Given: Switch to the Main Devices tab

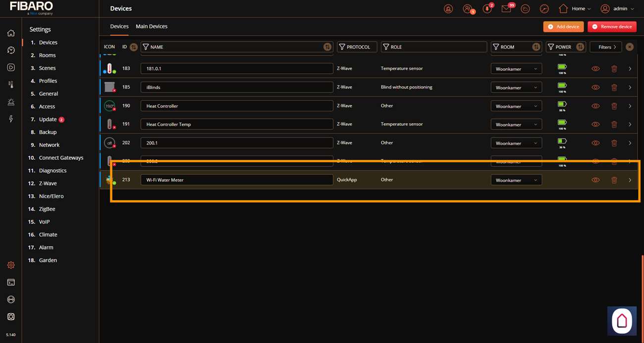Looking at the screenshot, I should (x=152, y=26).
